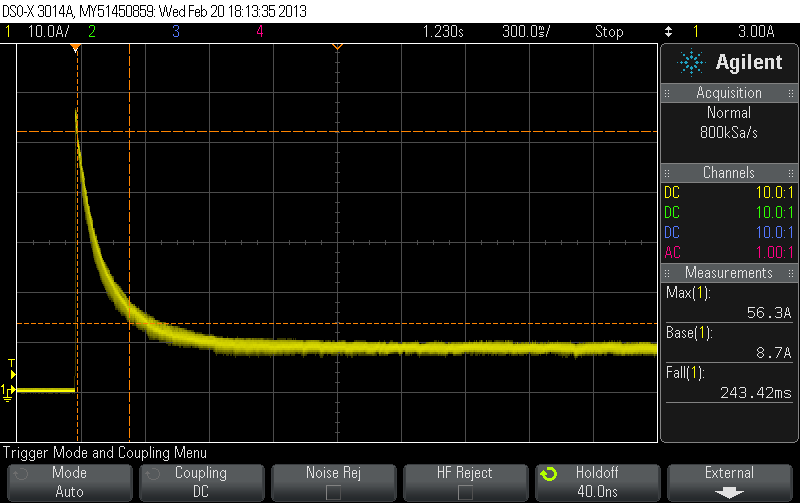This screenshot has height=503, width=800.
Task: Click the Base(1) 8.7A measurement
Action: tap(729, 343)
